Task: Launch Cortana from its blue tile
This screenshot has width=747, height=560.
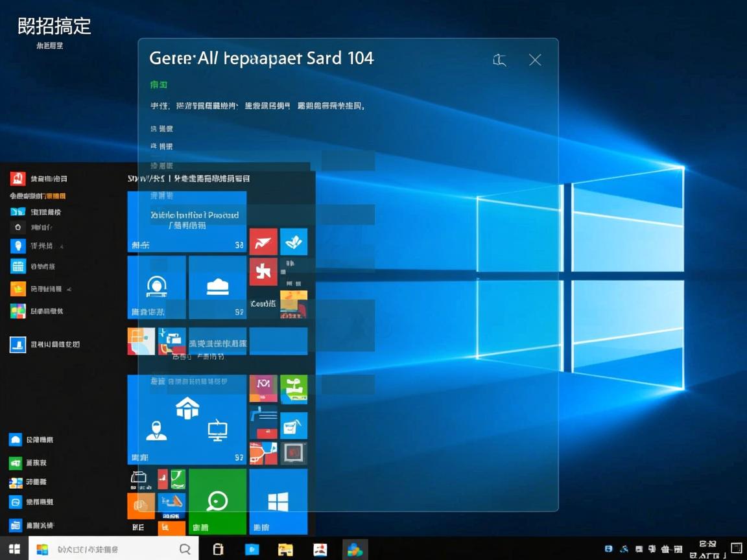Action: point(156,288)
